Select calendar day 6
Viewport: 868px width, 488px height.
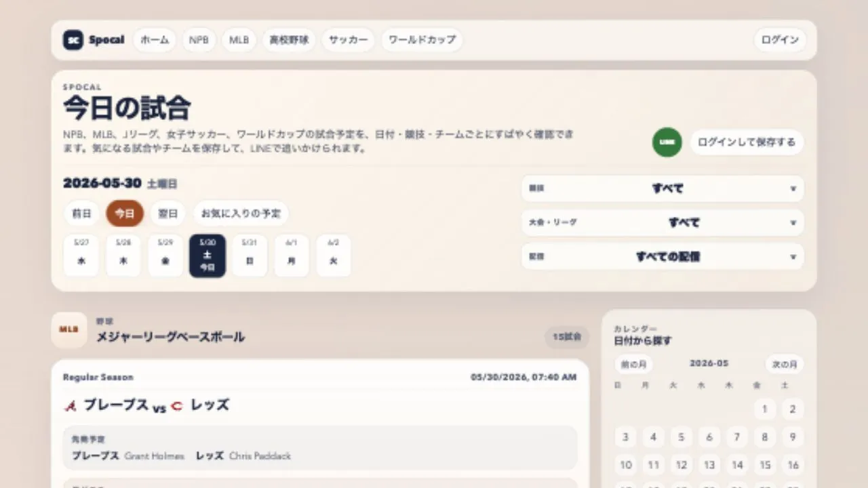click(x=709, y=437)
